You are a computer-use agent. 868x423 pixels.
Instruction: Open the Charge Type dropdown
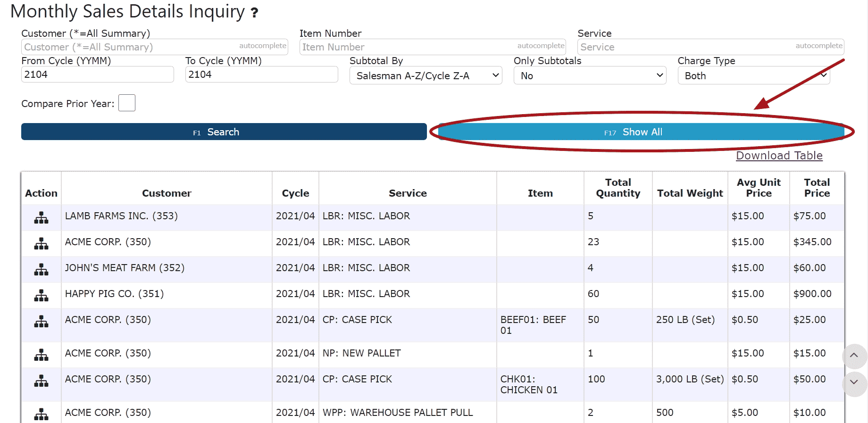[753, 75]
